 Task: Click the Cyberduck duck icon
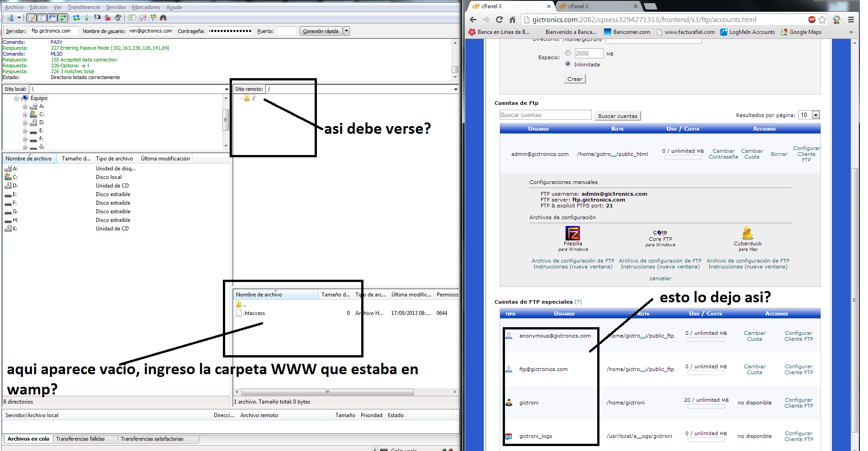[748, 233]
